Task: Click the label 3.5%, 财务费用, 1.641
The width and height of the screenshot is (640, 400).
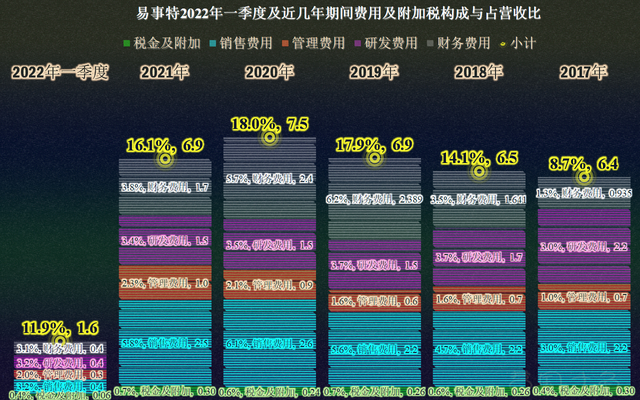Action: click(479, 200)
